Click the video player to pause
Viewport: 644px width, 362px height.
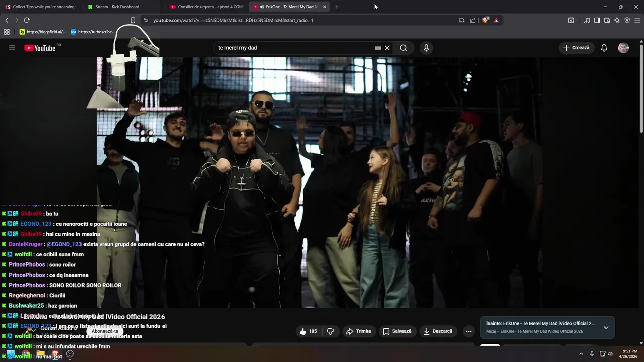pos(319,182)
